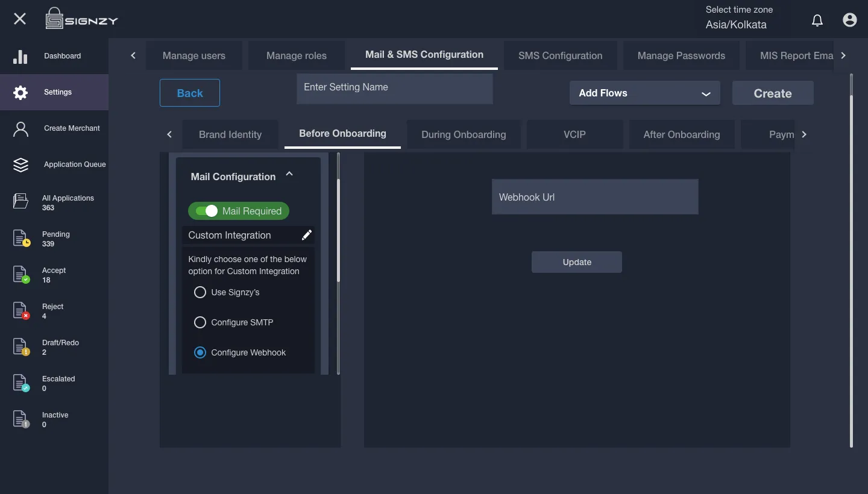Image resolution: width=868 pixels, height=494 pixels.
Task: Click the Create button
Action: 773,93
